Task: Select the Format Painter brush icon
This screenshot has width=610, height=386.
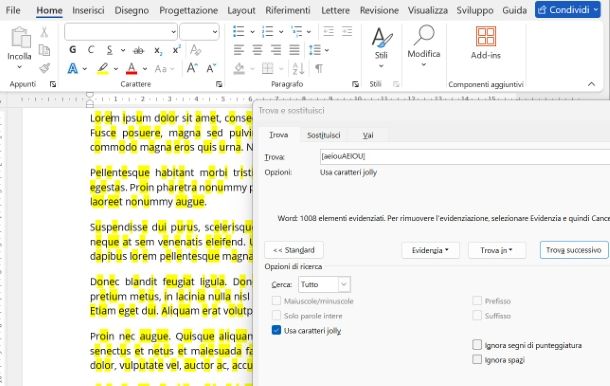Action: click(x=44, y=68)
